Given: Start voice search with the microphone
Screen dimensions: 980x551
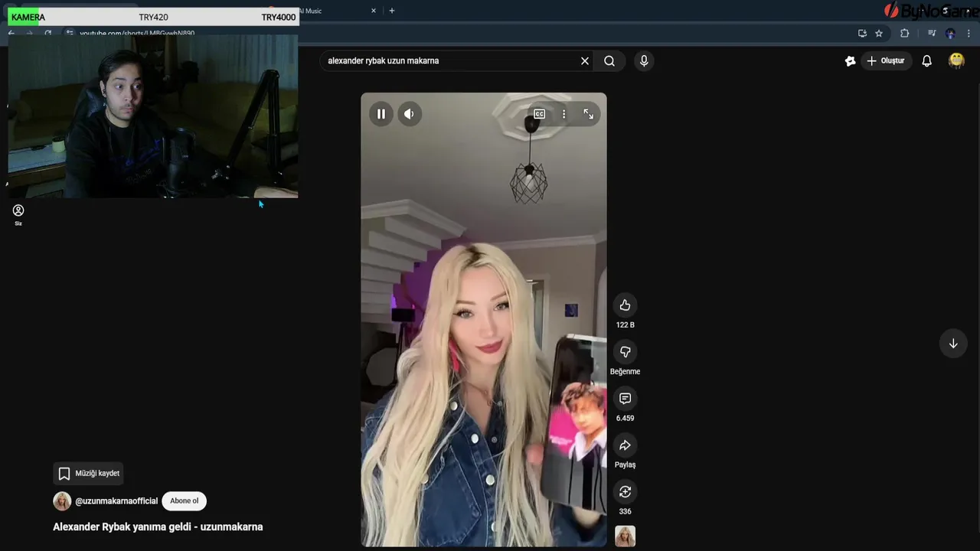Looking at the screenshot, I should click(x=644, y=60).
